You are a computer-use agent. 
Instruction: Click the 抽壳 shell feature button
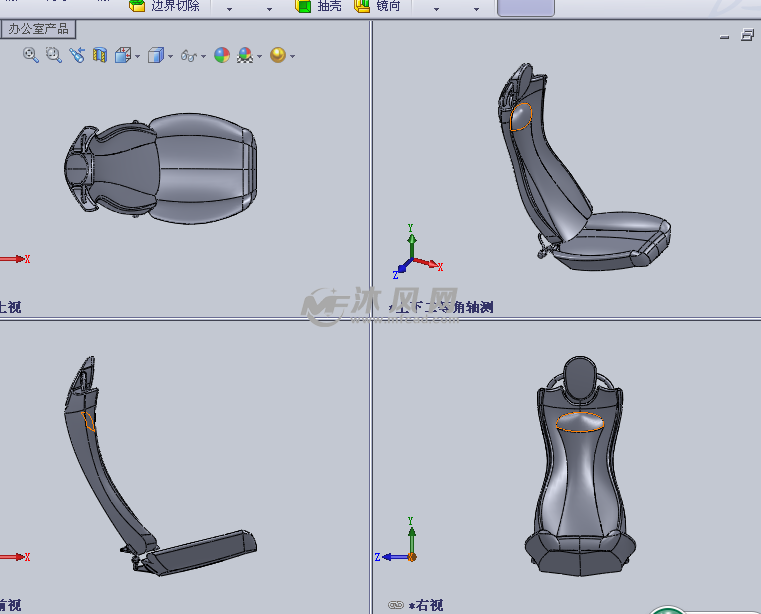pyautogui.click(x=318, y=6)
